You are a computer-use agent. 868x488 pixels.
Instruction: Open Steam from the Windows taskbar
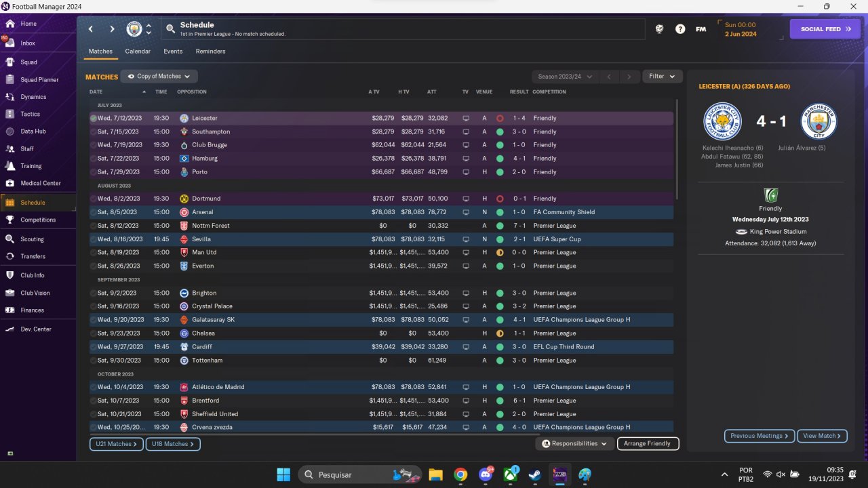click(x=535, y=474)
